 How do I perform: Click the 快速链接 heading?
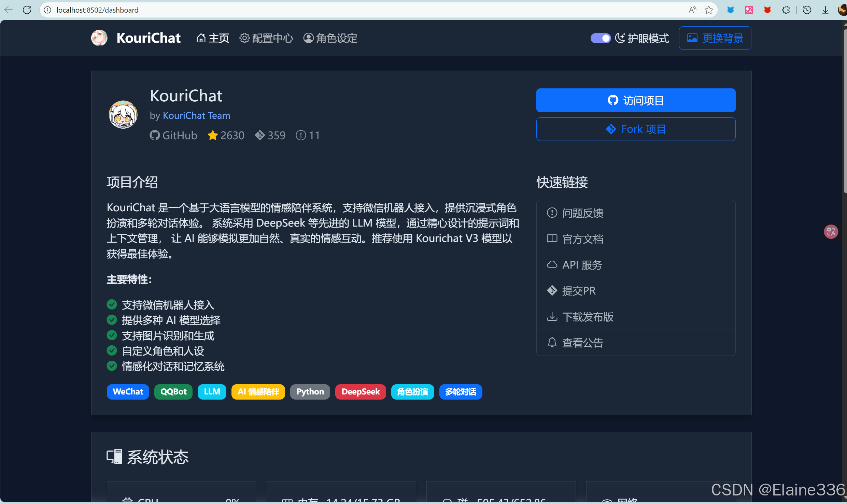pyautogui.click(x=562, y=182)
